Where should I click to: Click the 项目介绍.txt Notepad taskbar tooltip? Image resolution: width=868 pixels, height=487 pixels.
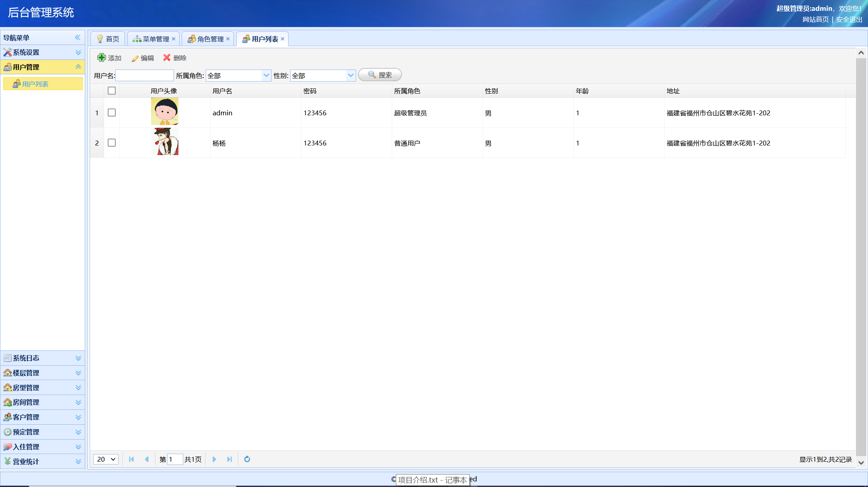coord(432,480)
